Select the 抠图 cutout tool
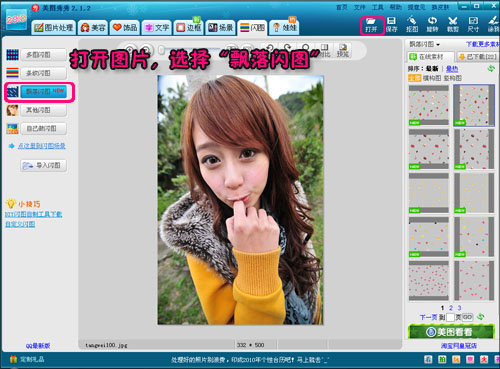 pos(412,25)
